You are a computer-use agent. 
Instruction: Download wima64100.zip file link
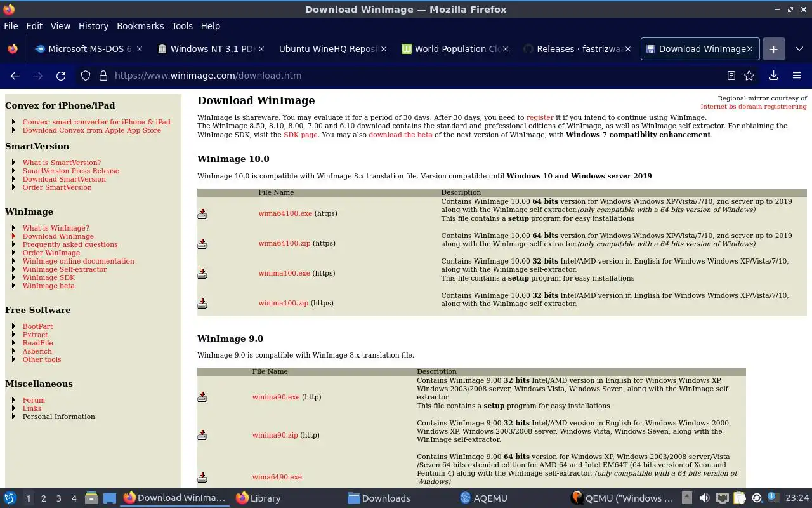(x=284, y=243)
